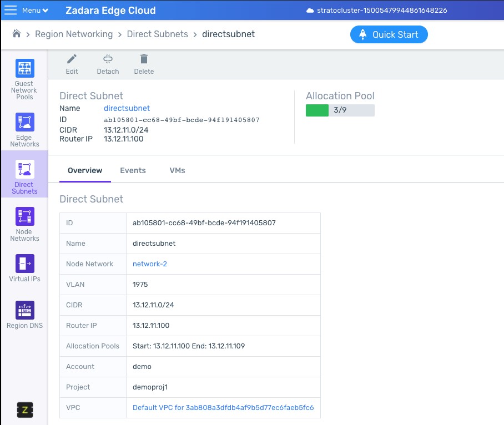Image resolution: width=504 pixels, height=425 pixels.
Task: Launch the Quick Start button
Action: 389,34
